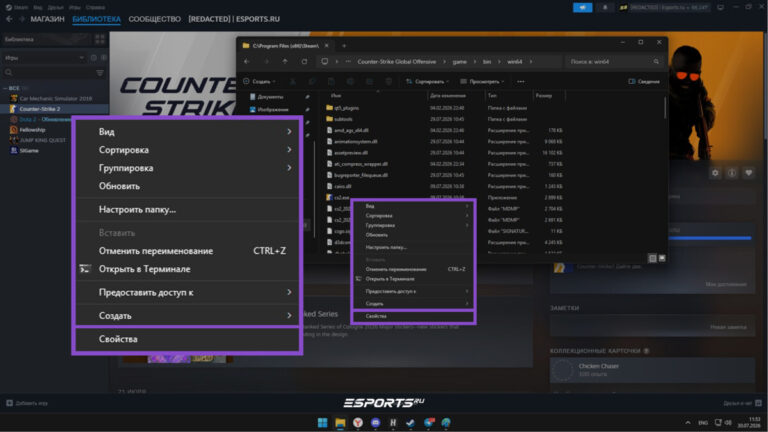The height and width of the screenshot is (432, 768).
Task: Click the Explorer file list scrollbar
Action: coord(665,108)
